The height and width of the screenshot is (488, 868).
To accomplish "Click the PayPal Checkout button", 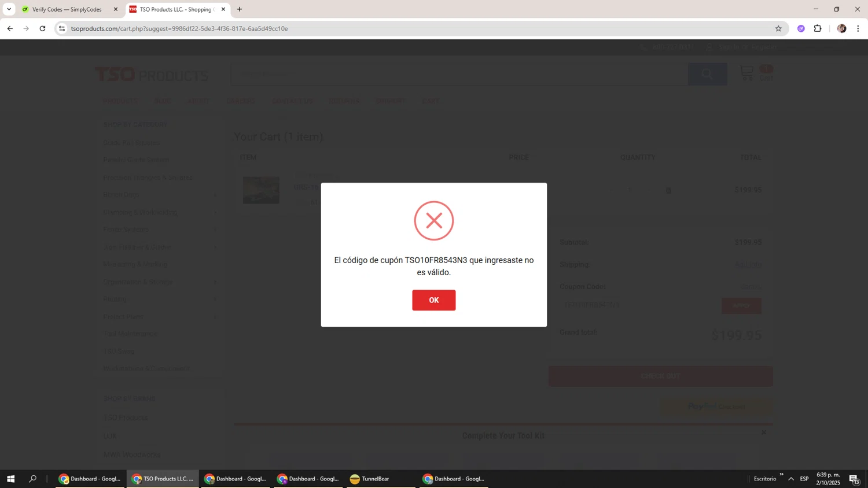I will click(716, 406).
